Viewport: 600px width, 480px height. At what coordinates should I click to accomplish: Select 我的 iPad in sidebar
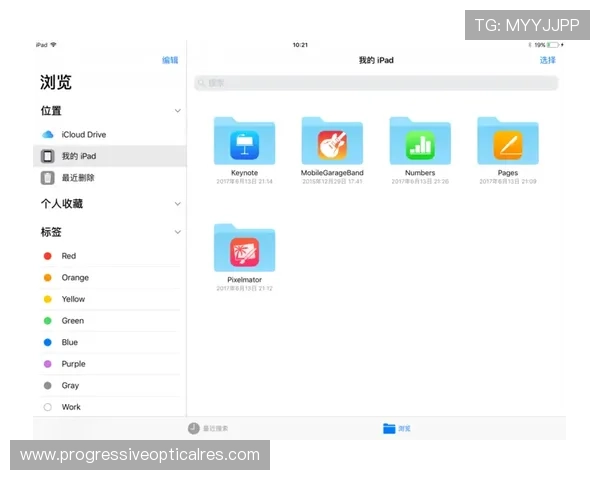coord(78,156)
